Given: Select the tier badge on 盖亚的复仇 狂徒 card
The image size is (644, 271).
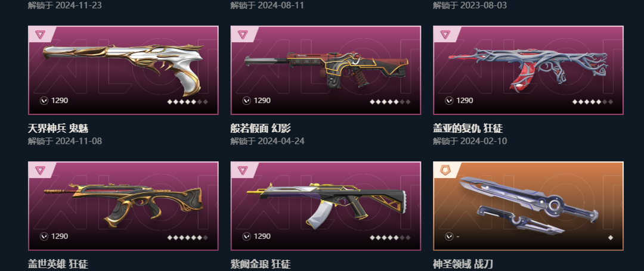Looking at the screenshot, I should click(x=445, y=35).
